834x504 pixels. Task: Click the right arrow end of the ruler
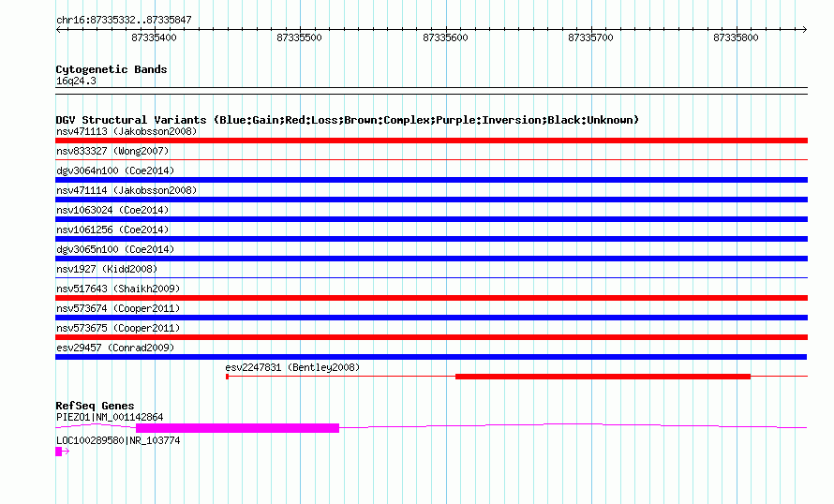[x=804, y=30]
